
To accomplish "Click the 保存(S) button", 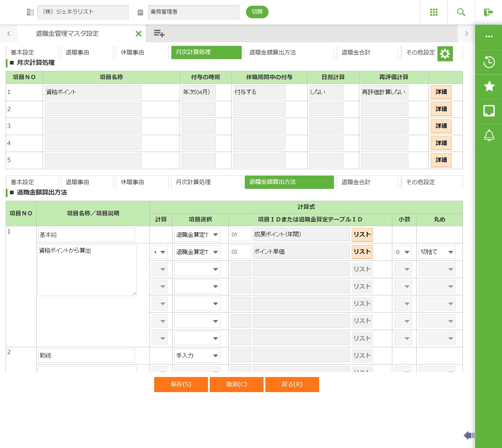I will (x=181, y=384).
